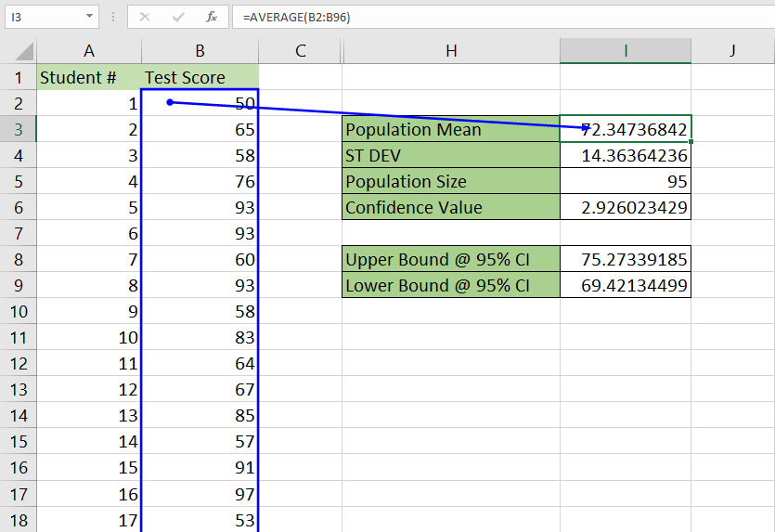
Task: Click the Cancel X formula bar icon
Action: (x=145, y=18)
